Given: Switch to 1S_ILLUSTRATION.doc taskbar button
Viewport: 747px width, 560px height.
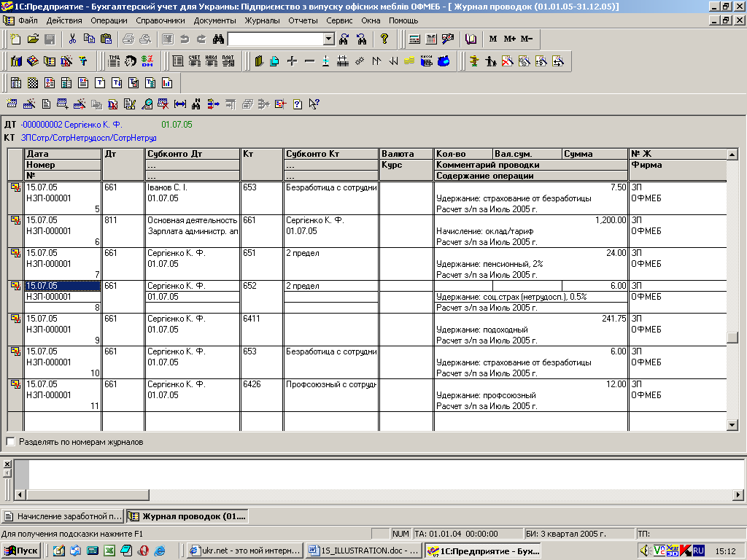Looking at the screenshot, I should click(x=364, y=551).
